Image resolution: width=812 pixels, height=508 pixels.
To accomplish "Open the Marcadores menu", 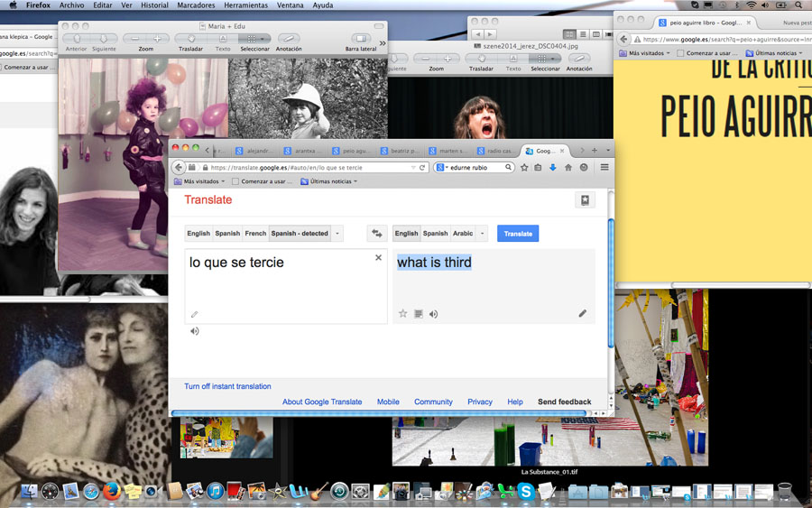I will coord(196,5).
